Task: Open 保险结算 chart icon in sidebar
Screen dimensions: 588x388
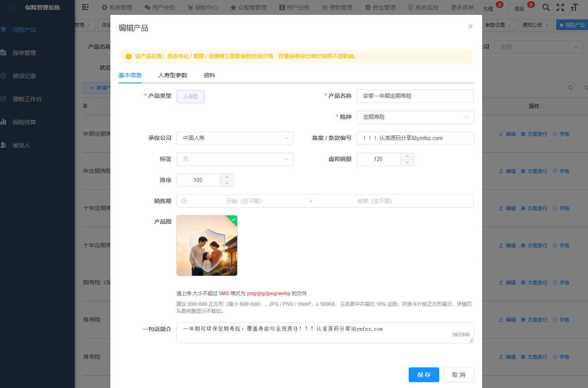Action: (3, 122)
